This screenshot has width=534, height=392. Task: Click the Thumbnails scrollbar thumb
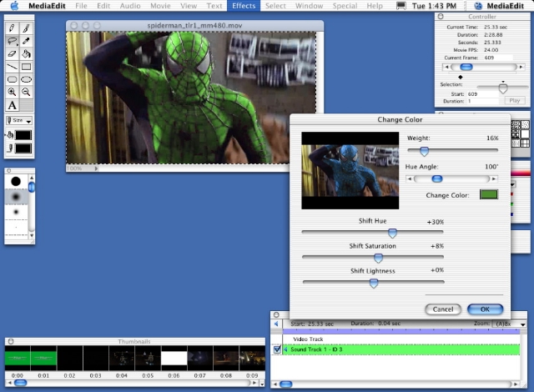(20, 383)
